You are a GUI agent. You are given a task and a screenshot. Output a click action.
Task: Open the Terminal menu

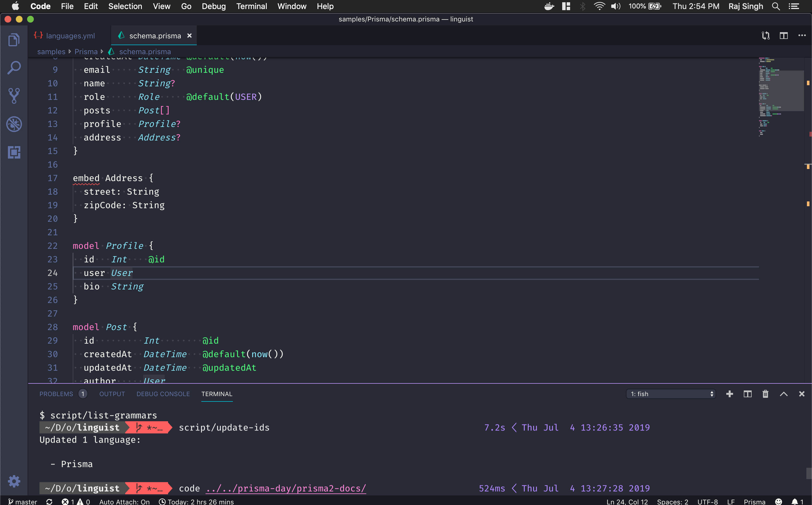pyautogui.click(x=252, y=6)
